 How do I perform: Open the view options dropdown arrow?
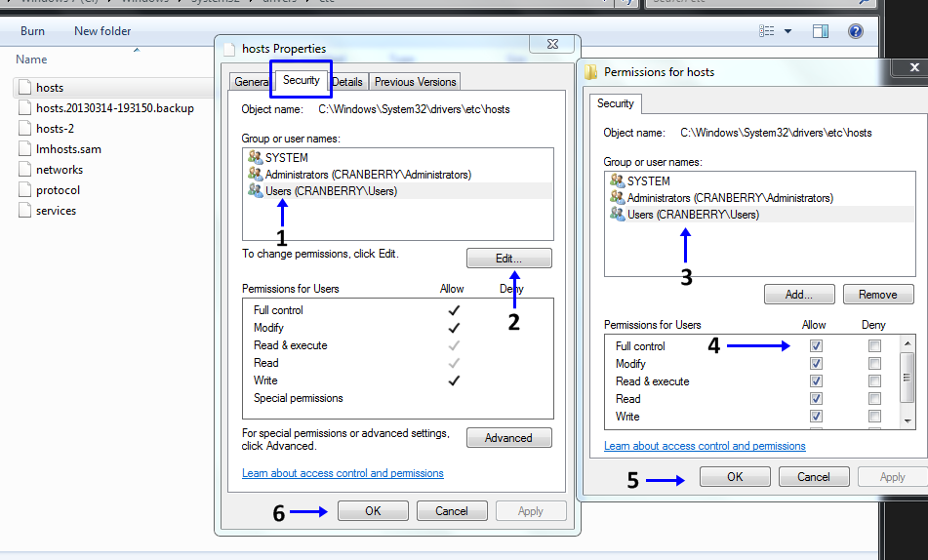click(787, 31)
